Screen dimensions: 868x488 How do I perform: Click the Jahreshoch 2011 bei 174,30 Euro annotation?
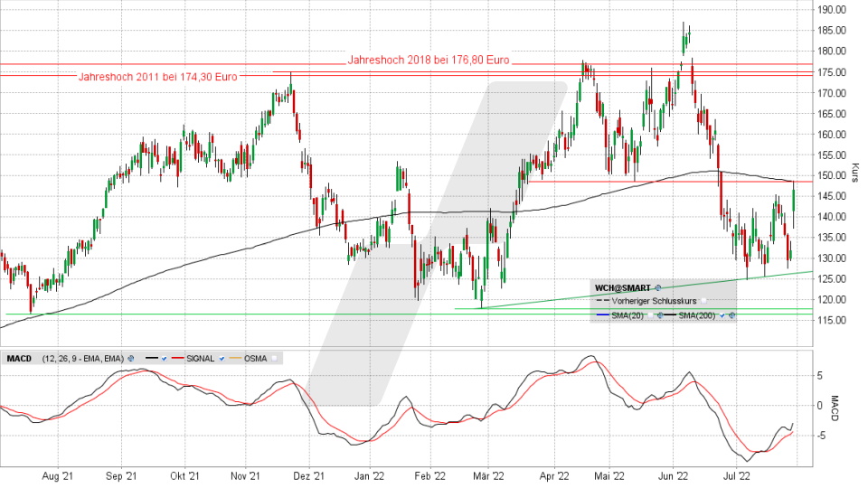pos(157,77)
